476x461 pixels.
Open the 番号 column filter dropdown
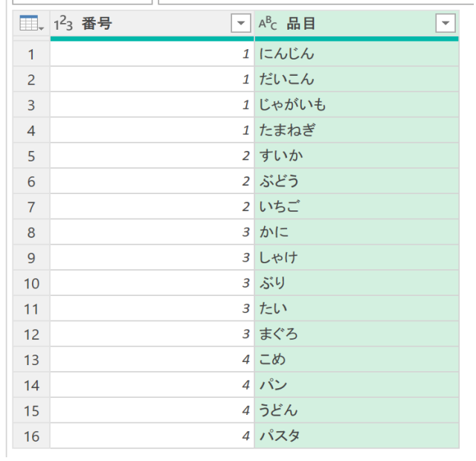241,24
